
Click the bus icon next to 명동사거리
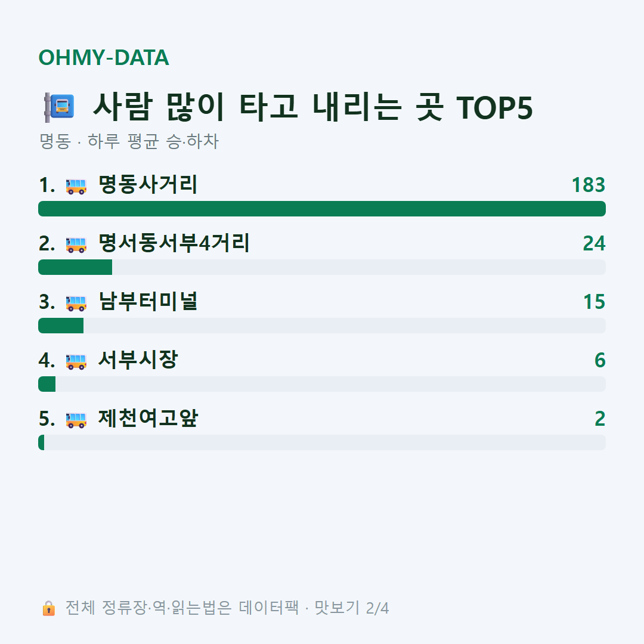pos(76,186)
